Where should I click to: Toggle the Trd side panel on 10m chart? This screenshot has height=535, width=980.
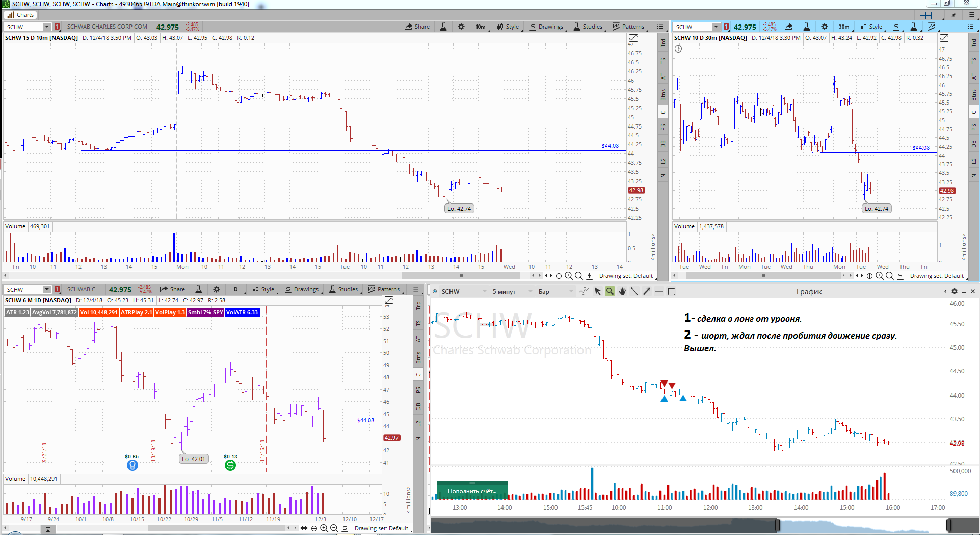tap(663, 43)
